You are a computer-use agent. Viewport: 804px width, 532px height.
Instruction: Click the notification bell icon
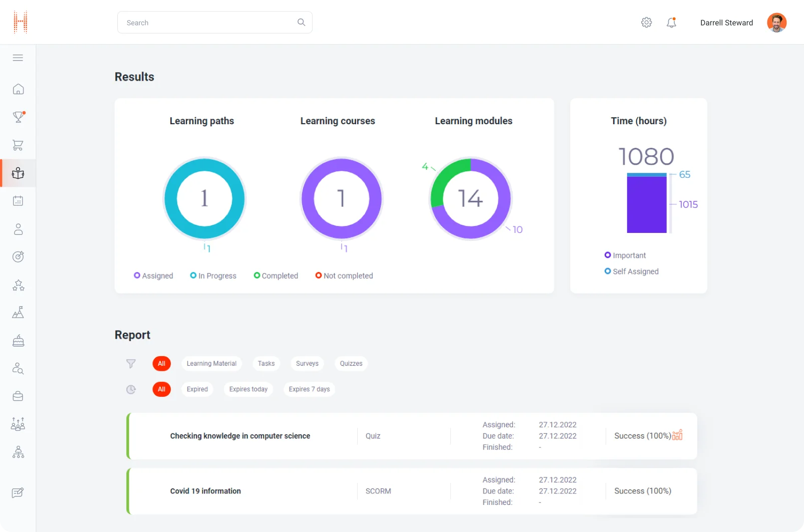click(671, 23)
